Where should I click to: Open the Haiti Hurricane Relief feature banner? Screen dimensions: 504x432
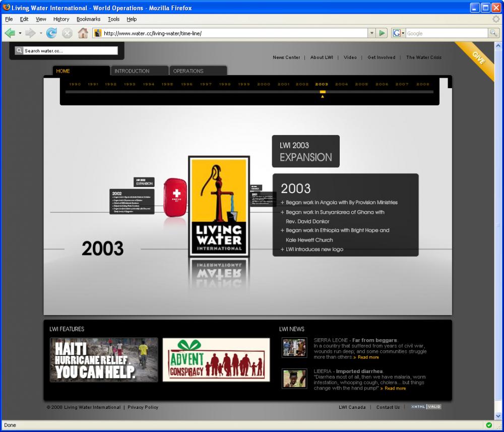click(104, 360)
